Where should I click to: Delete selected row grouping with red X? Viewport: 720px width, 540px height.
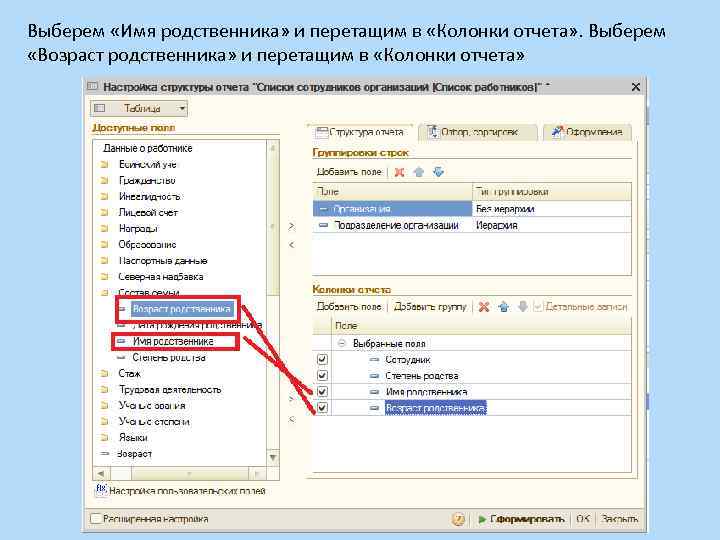point(399,172)
